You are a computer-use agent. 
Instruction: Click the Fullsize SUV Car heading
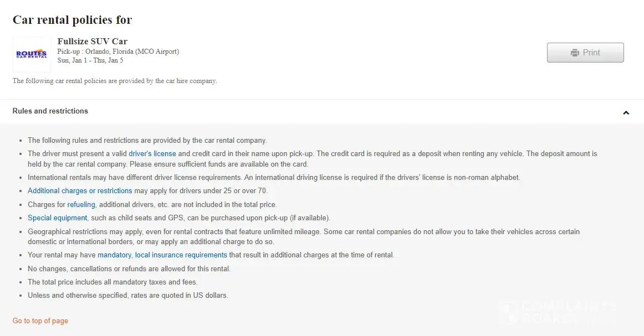[x=93, y=42]
